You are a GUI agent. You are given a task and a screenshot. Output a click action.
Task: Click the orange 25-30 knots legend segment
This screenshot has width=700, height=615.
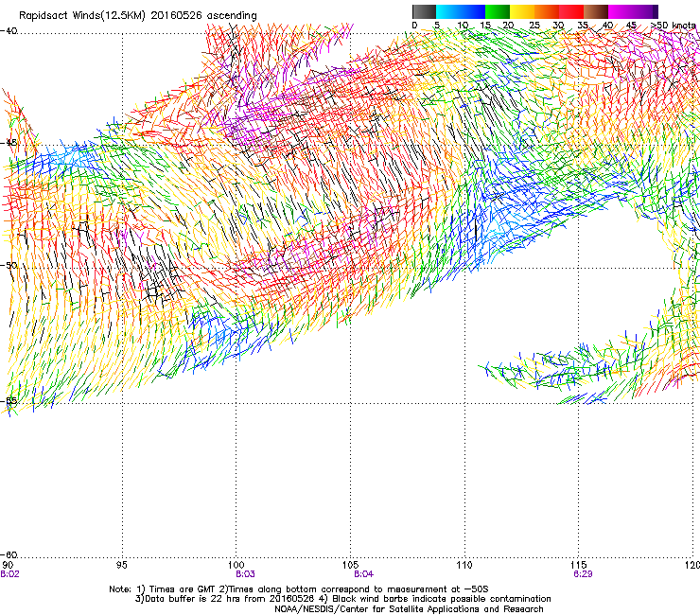pyautogui.click(x=547, y=11)
